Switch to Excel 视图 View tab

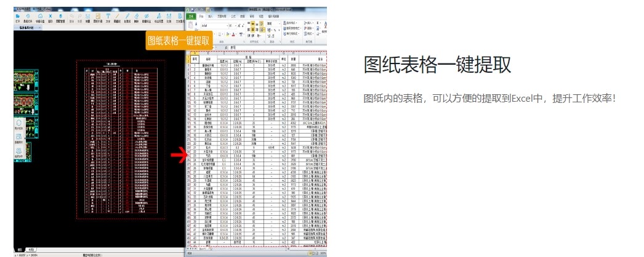pyautogui.click(x=261, y=17)
